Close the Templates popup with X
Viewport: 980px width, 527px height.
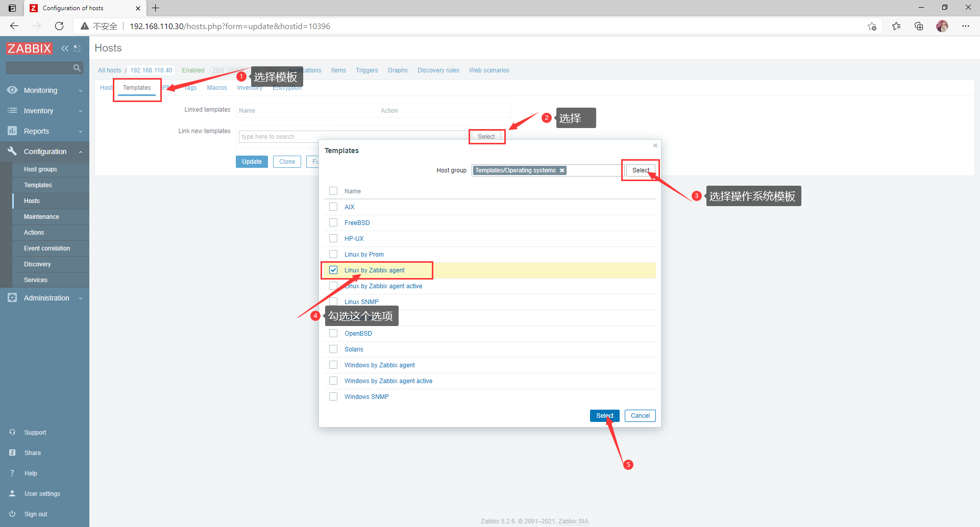(655, 145)
